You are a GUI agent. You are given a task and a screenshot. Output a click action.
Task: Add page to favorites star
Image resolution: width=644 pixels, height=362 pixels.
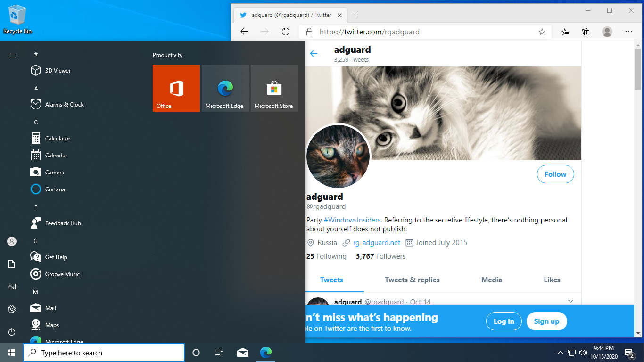[542, 32]
